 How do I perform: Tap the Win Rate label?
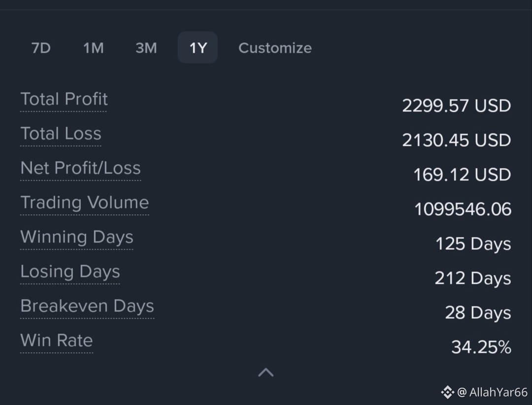click(x=56, y=340)
